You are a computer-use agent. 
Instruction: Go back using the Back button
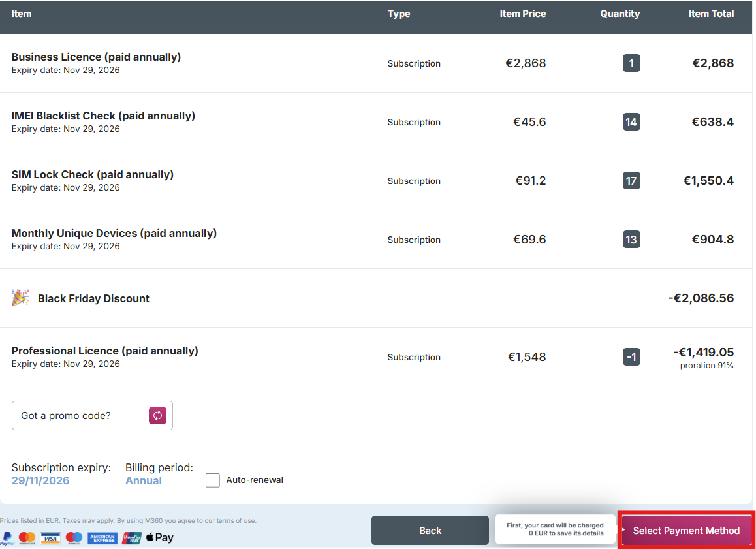(x=430, y=530)
